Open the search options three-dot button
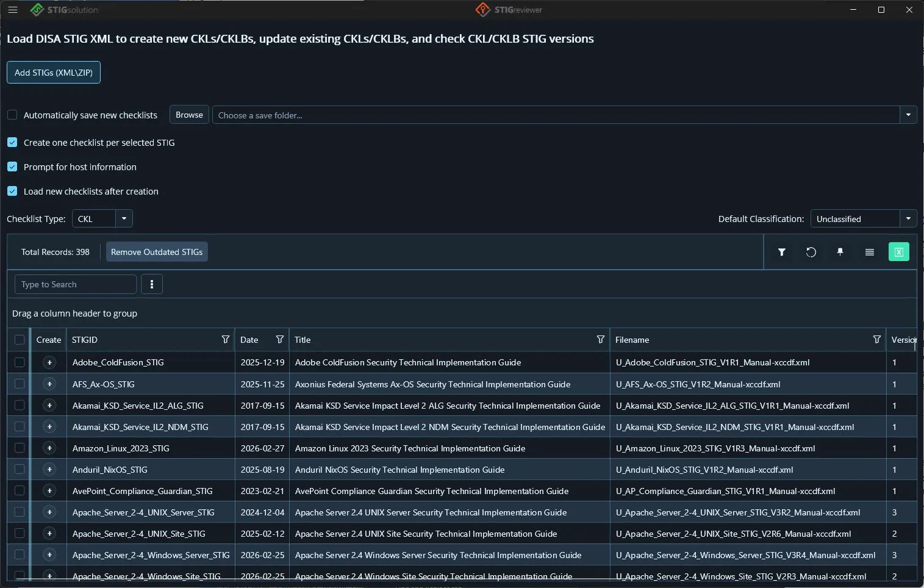This screenshot has height=588, width=924. coord(152,284)
